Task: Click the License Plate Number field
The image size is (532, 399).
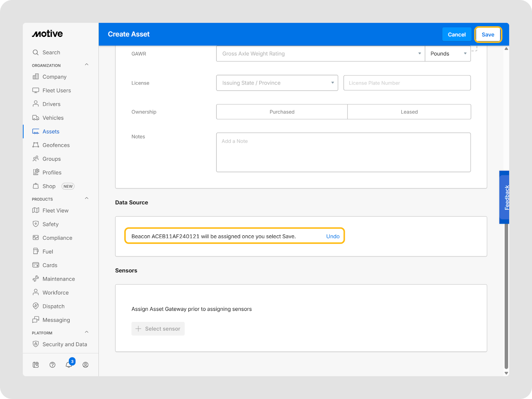Action: (x=407, y=83)
